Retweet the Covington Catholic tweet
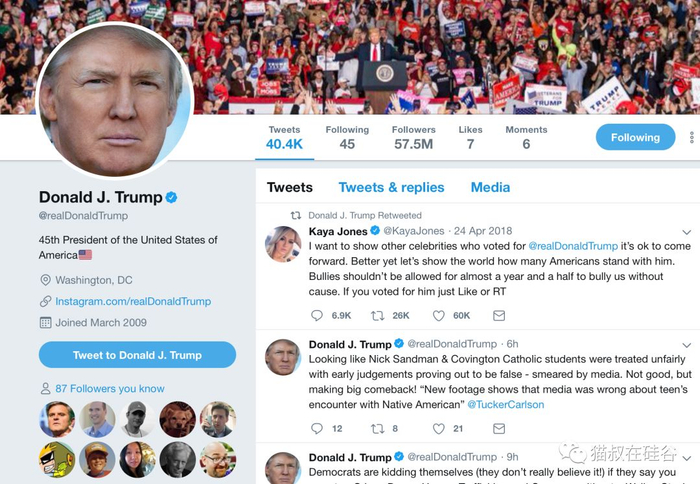The image size is (700, 484). coord(378,429)
